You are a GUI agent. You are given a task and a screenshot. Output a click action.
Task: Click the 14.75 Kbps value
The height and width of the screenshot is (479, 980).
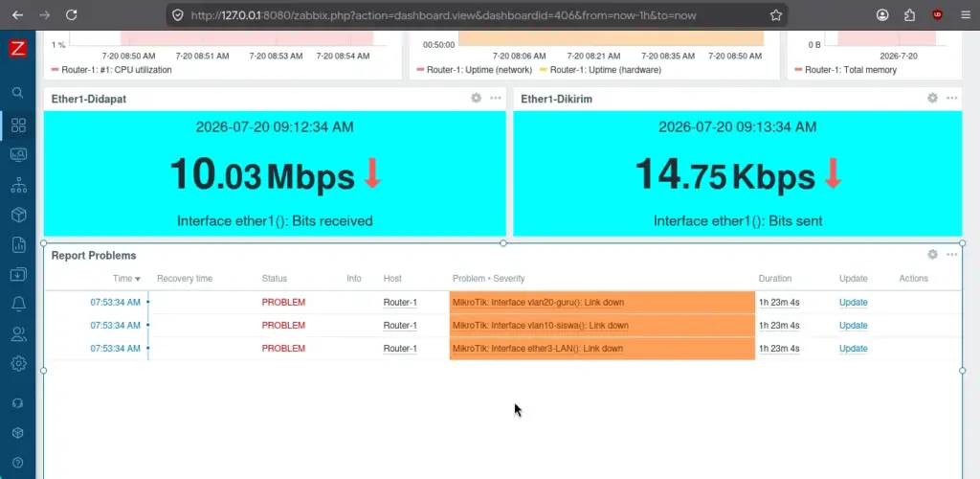coord(725,173)
